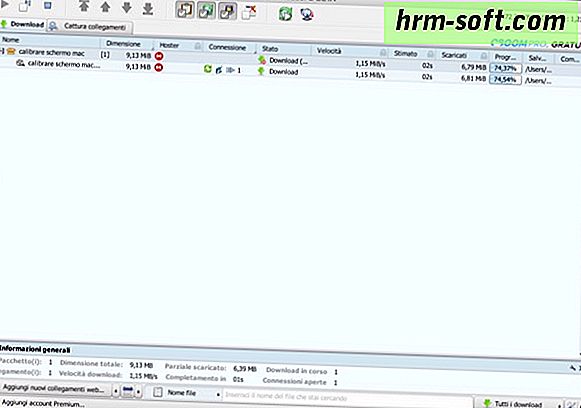This screenshot has width=581, height=408.
Task: Toggle the premium accounts button
Action: (x=228, y=11)
